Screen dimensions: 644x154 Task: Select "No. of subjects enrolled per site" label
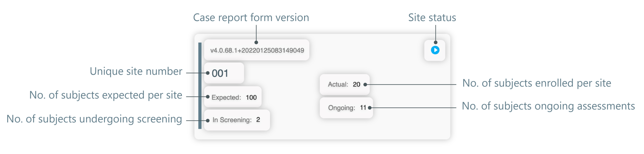pos(537,83)
